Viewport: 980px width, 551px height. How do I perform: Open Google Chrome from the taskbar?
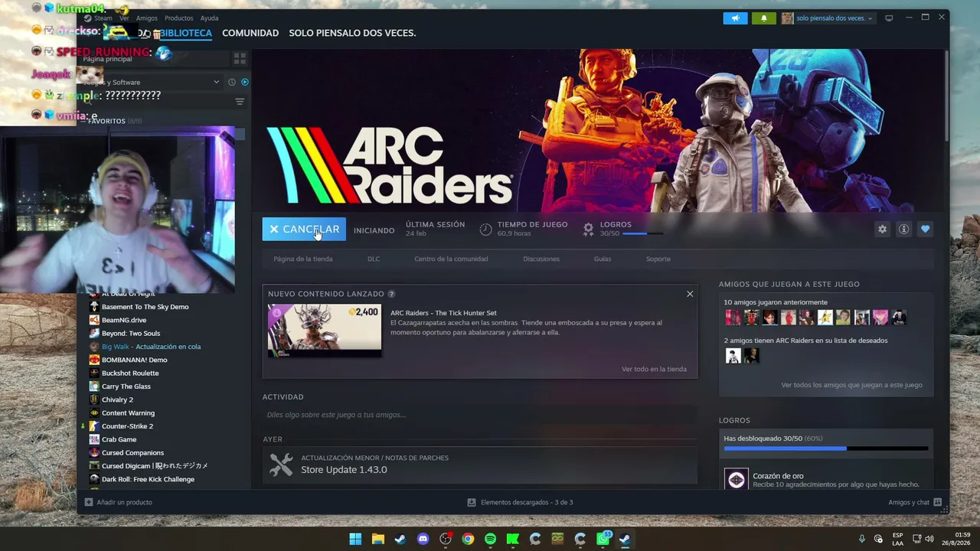[468, 539]
